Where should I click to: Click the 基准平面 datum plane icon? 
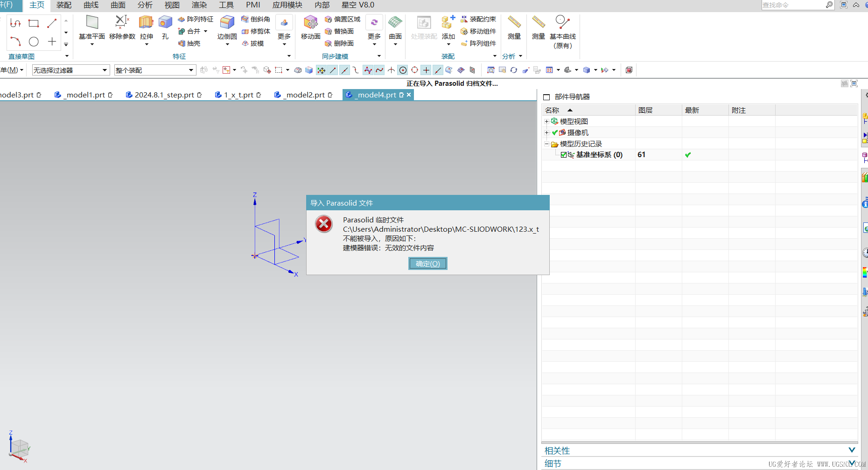92,22
